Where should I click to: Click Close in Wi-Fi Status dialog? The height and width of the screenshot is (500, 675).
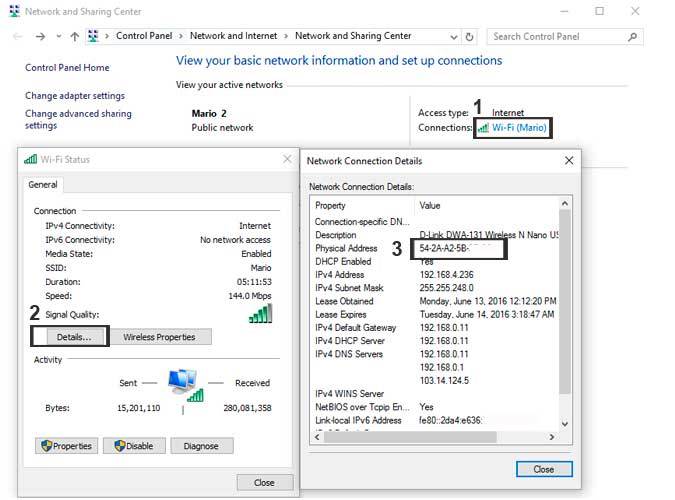(x=264, y=483)
